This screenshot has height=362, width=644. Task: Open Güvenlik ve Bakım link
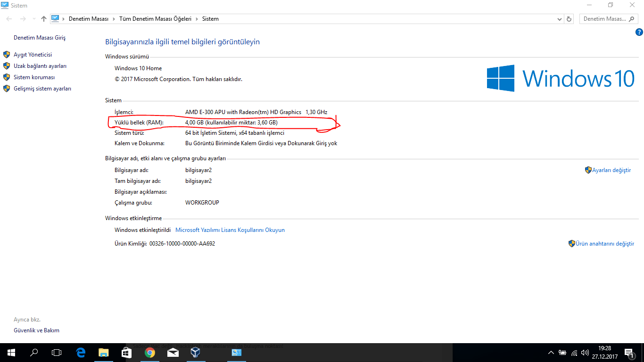pos(36,330)
